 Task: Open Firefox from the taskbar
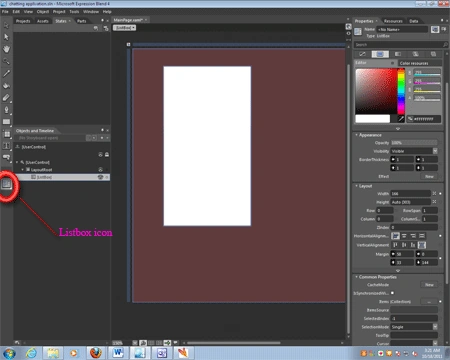tap(96, 353)
